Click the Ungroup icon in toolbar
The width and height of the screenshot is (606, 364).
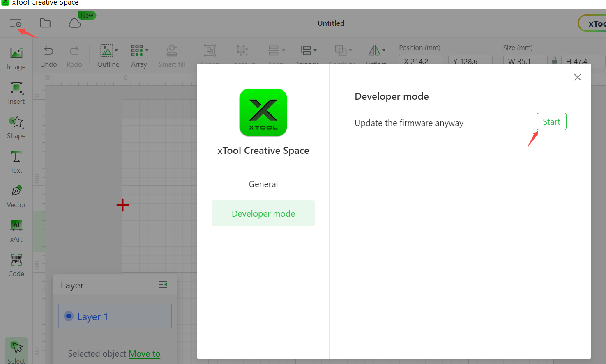tap(242, 50)
